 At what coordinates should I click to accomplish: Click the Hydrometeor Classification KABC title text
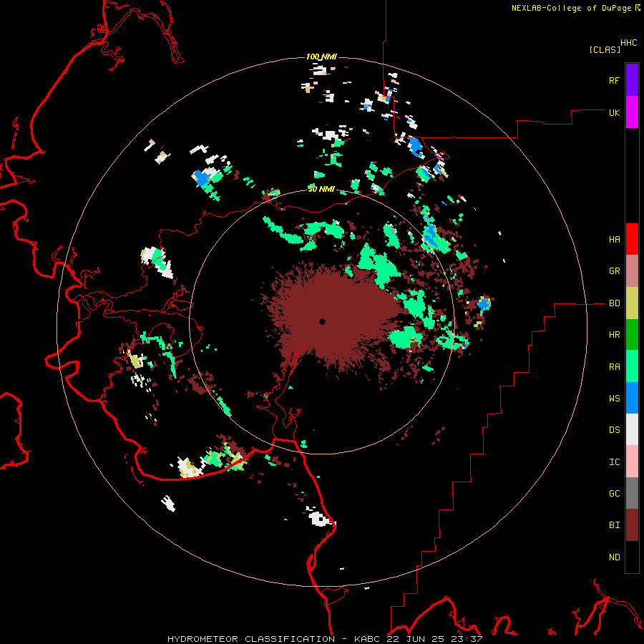[324, 639]
